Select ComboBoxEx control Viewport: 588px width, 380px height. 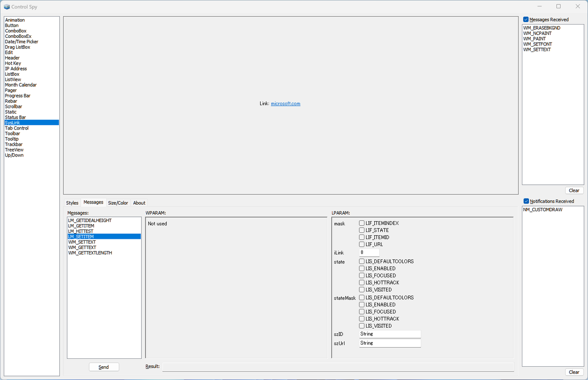point(32,36)
